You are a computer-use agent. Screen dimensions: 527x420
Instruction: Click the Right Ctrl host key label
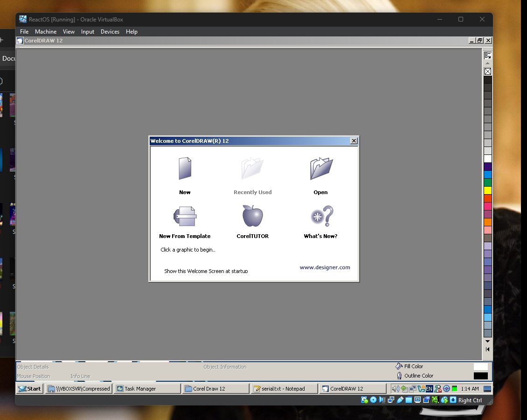pos(470,400)
